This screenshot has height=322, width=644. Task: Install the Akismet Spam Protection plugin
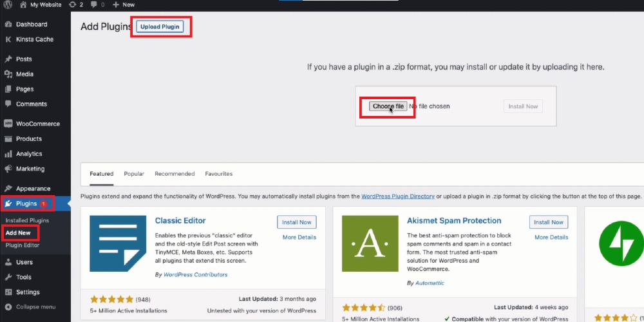pos(548,222)
